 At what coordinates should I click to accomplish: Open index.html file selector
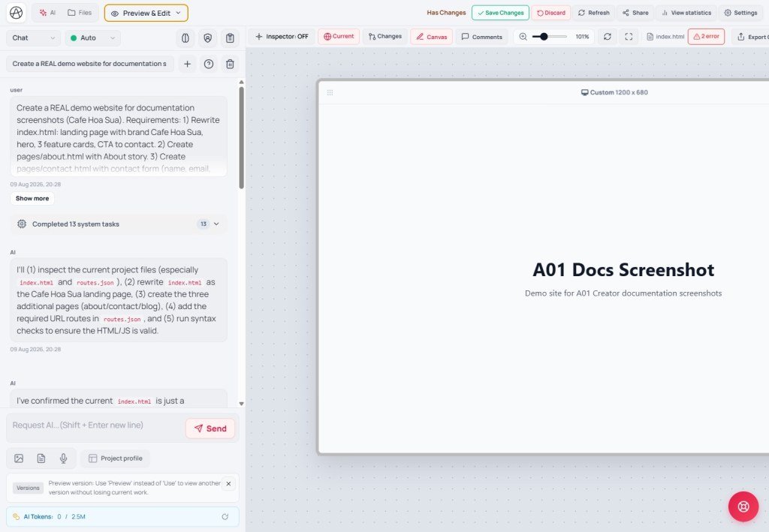[665, 37]
